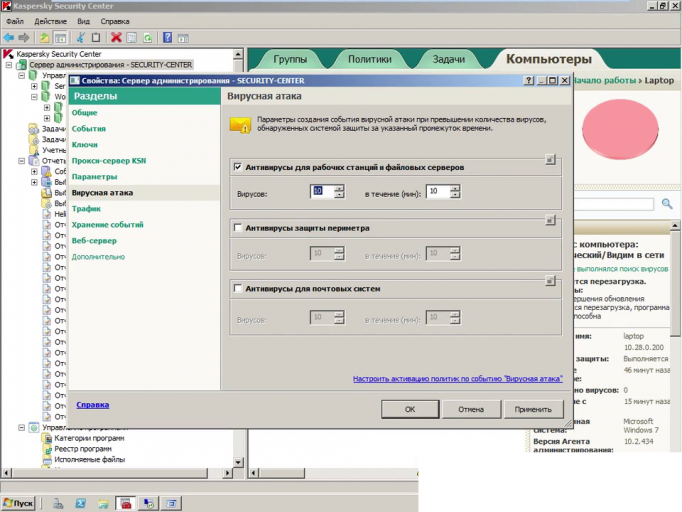The image size is (682, 512).
Task: Click the Kaspersky logo in the title bar
Action: 6,6
